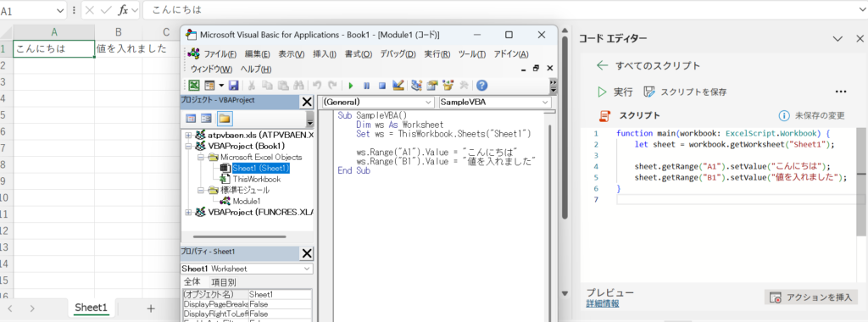Viewport: 868px width, 322px height.
Task: Collapse Code Editor pane with chevron
Action: tap(838, 38)
